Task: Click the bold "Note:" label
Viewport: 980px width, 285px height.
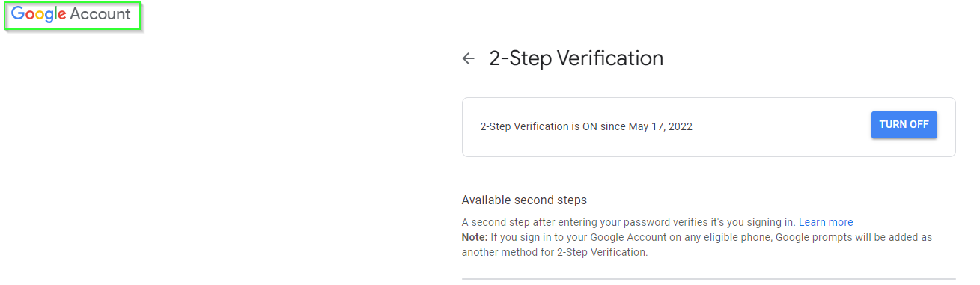Action: 475,237
